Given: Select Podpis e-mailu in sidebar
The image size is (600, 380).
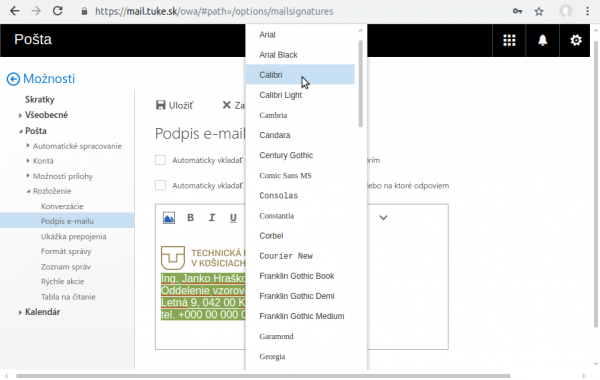Looking at the screenshot, I should (67, 221).
